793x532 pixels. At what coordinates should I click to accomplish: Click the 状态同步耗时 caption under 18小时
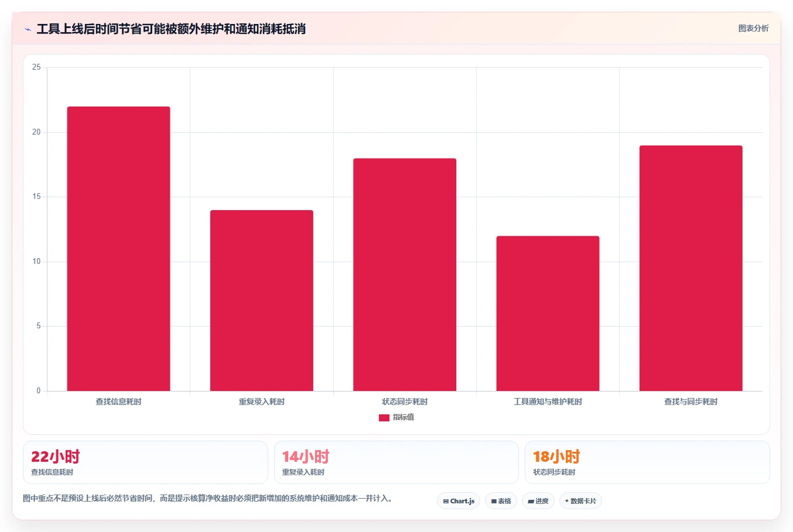click(554, 472)
